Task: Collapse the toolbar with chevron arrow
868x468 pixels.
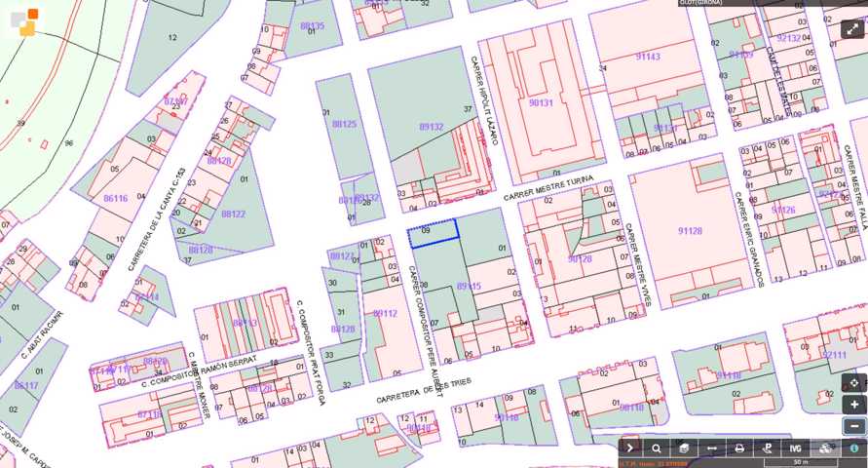Action: click(x=630, y=448)
